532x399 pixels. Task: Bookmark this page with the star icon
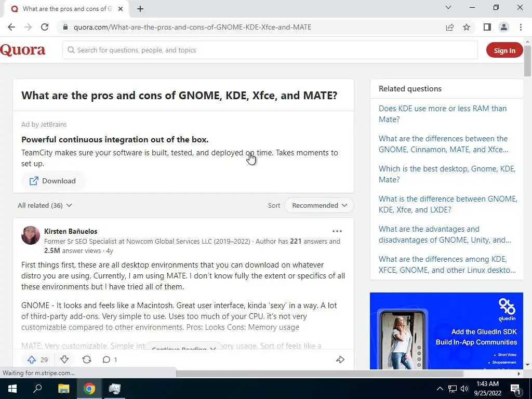pos(467,27)
